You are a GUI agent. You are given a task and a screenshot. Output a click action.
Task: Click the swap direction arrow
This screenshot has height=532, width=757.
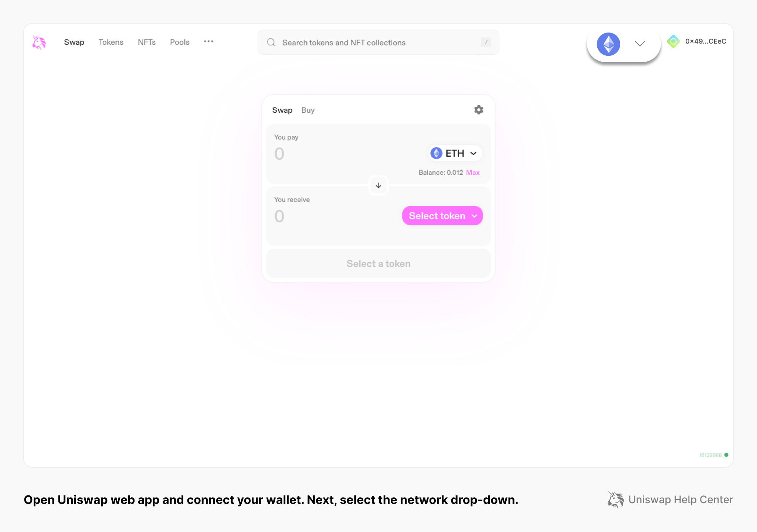pos(378,185)
